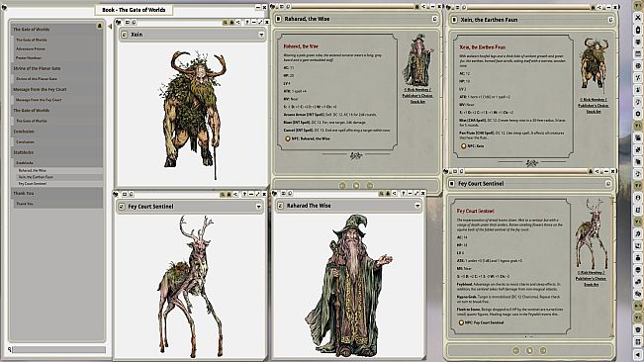Click link icon right of Xein, the Earthen Faun title

610,20
